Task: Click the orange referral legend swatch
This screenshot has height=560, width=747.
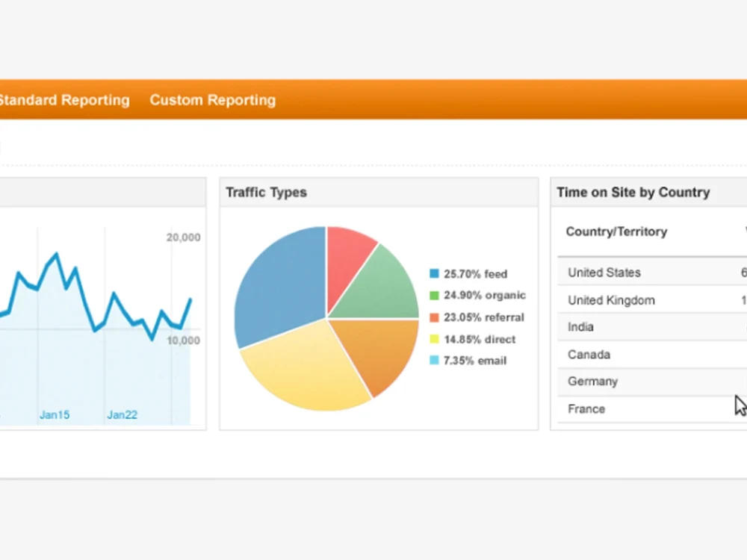Action: [x=434, y=317]
